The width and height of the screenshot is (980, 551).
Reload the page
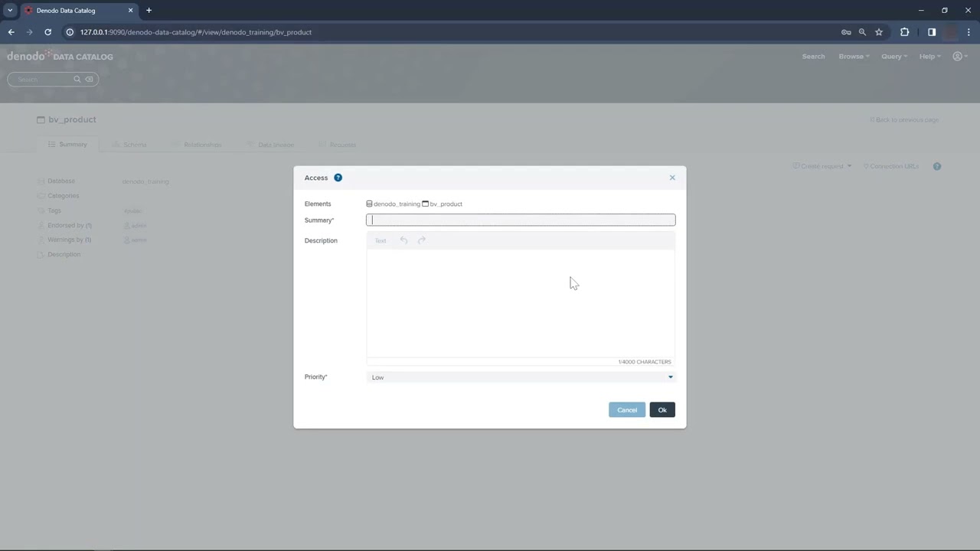click(x=47, y=32)
